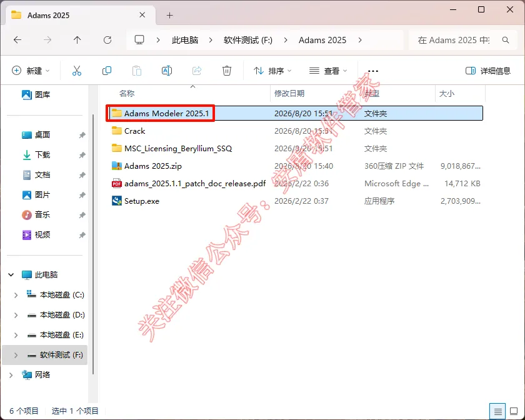Expand 本地磁盘 (D:) node
The width and height of the screenshot is (525, 420).
click(16, 315)
